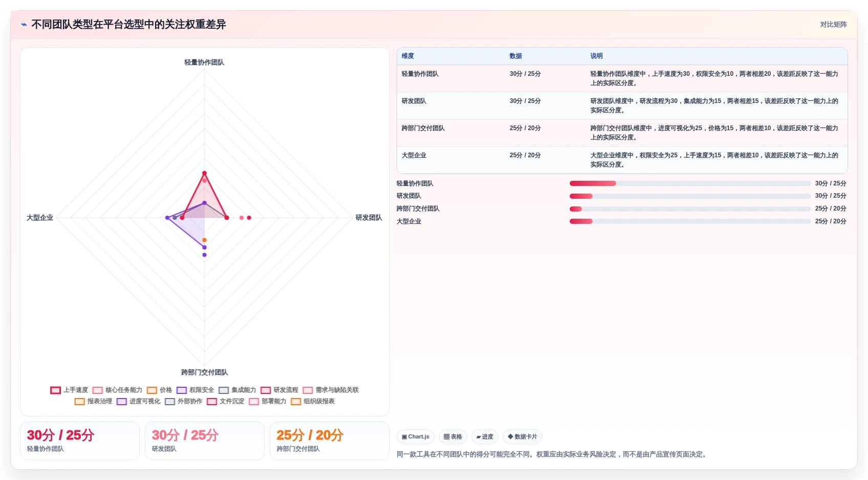Click the description starting 研发团队维度中
The width and height of the screenshot is (868, 480).
(x=714, y=106)
